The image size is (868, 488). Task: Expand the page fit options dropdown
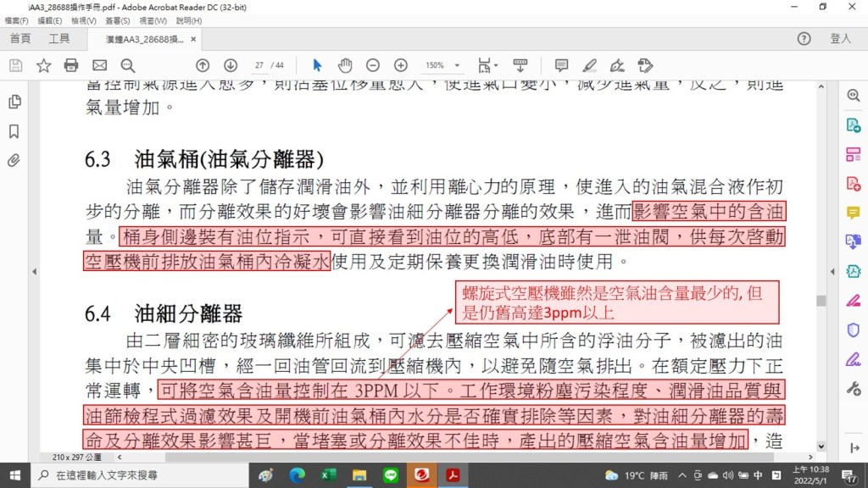486,65
